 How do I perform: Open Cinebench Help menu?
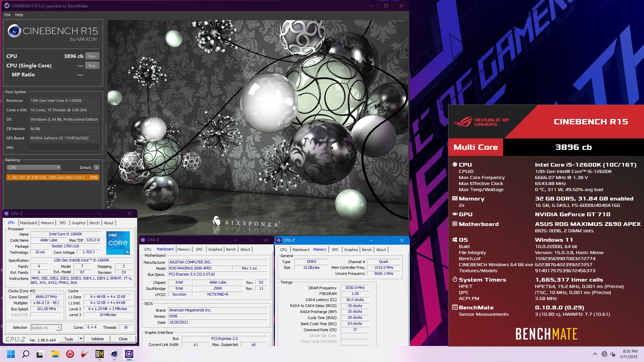(x=19, y=15)
